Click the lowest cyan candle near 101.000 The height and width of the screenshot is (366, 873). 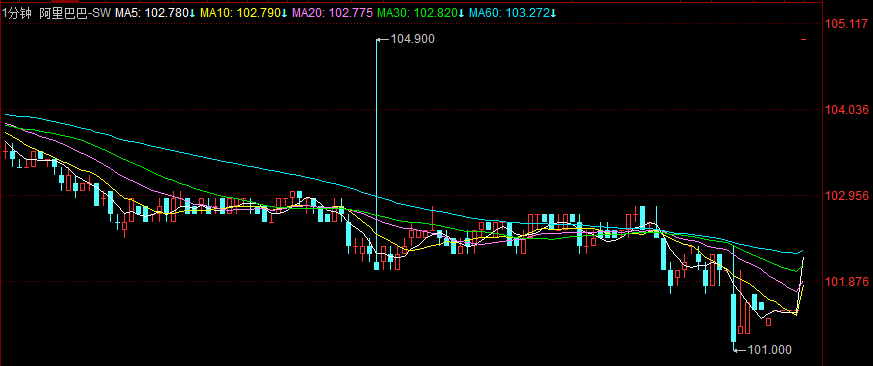[x=733, y=318]
